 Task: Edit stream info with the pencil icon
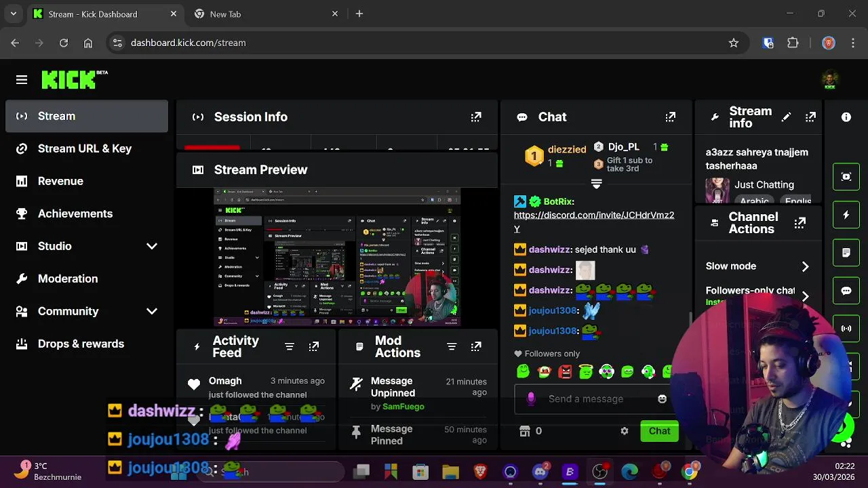coord(786,117)
